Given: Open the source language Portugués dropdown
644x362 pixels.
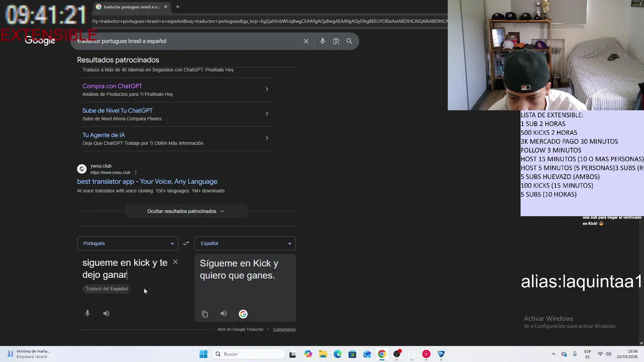Looking at the screenshot, I should pos(127,243).
